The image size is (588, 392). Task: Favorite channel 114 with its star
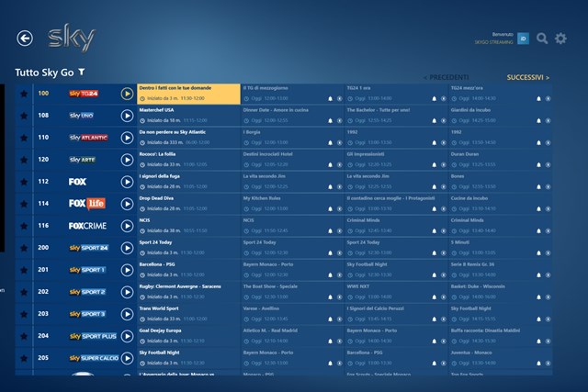point(24,204)
